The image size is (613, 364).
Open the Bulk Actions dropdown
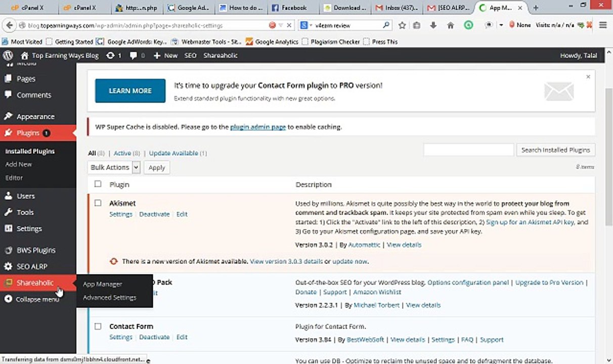click(x=114, y=167)
